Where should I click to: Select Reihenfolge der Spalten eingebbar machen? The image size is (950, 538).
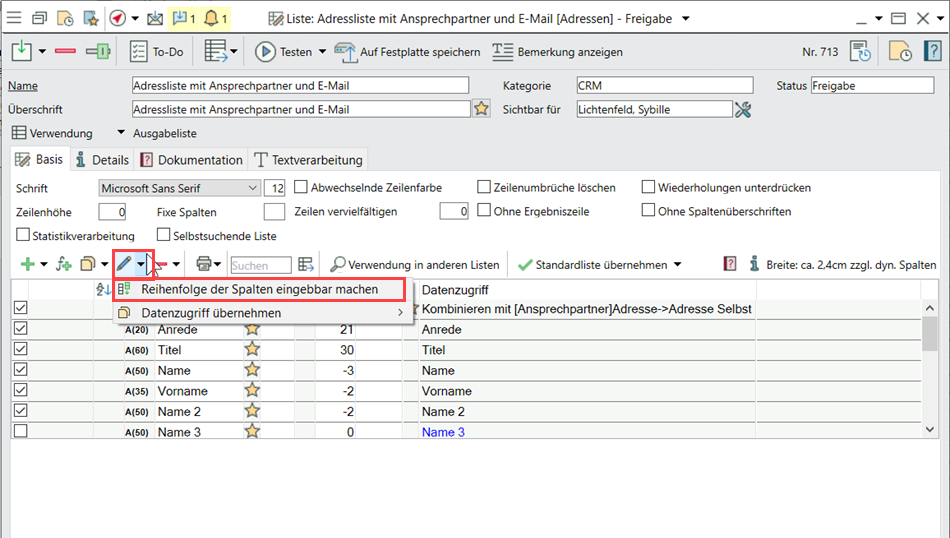(x=260, y=289)
